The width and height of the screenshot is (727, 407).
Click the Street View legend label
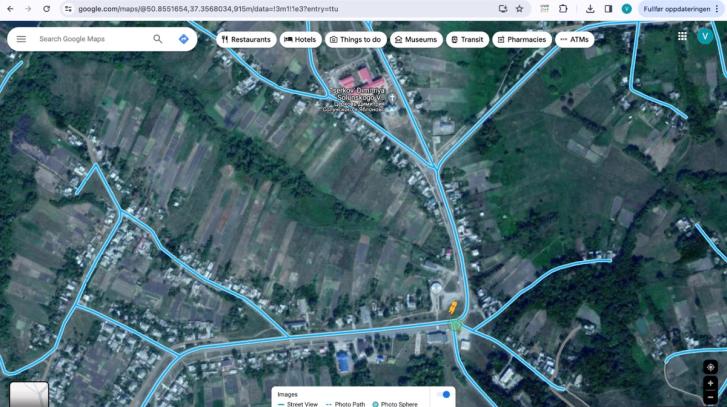[302, 404]
